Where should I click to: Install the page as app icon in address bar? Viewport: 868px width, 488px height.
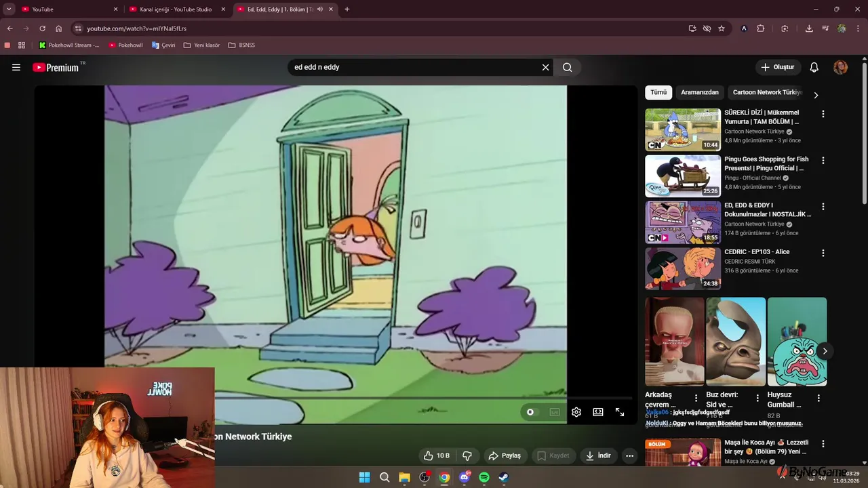pyautogui.click(x=692, y=28)
